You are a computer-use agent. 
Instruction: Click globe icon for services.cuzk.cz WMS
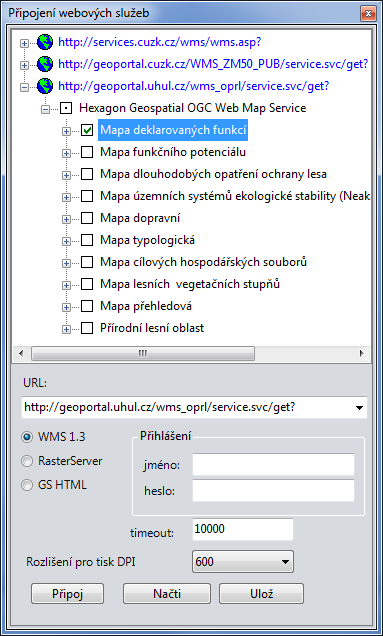tap(45, 42)
